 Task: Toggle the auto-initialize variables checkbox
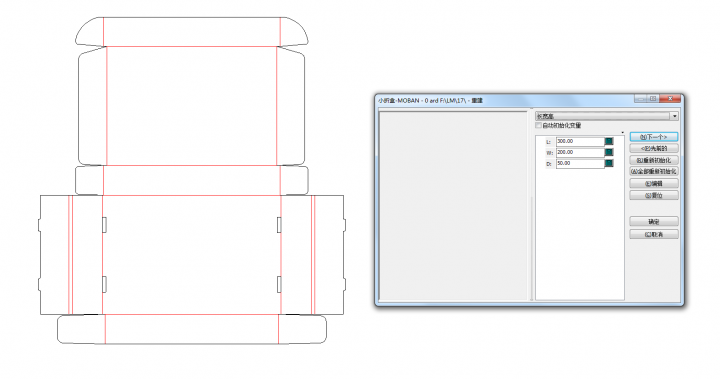(539, 125)
